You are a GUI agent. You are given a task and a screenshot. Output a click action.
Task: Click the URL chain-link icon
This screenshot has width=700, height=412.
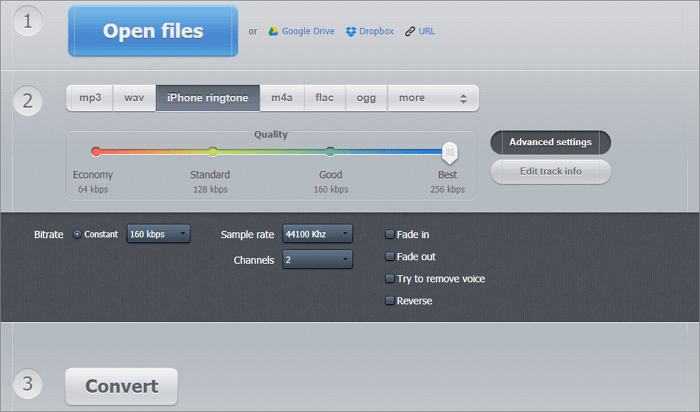(x=410, y=32)
